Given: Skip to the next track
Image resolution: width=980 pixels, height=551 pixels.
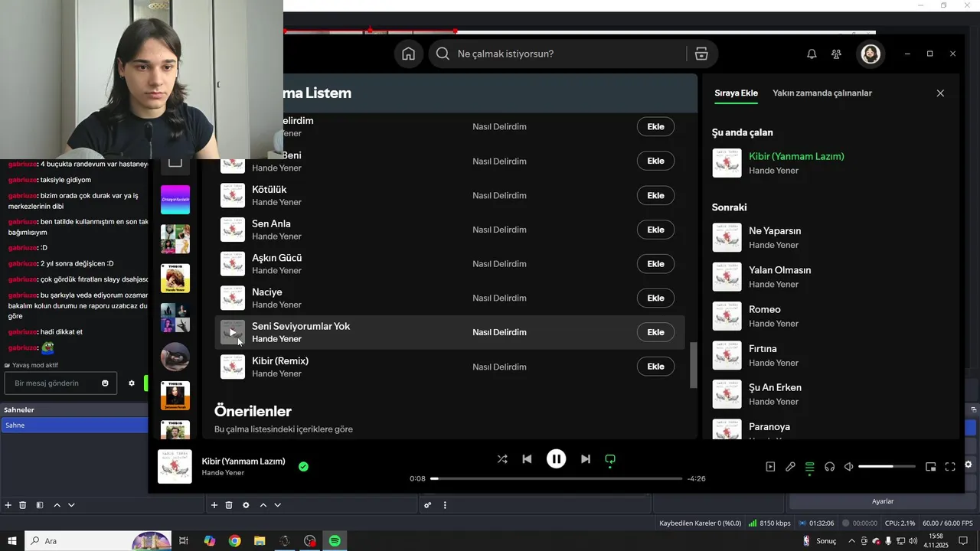Looking at the screenshot, I should click(x=585, y=459).
